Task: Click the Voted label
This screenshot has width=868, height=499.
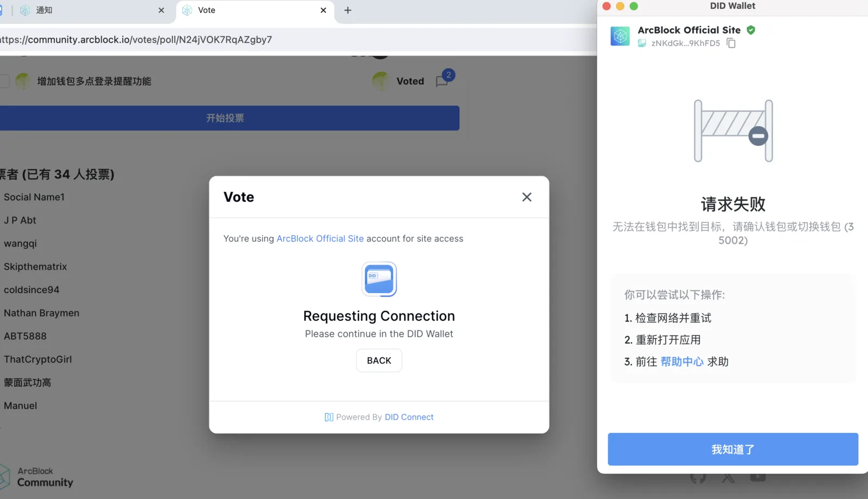Action: [x=410, y=81]
